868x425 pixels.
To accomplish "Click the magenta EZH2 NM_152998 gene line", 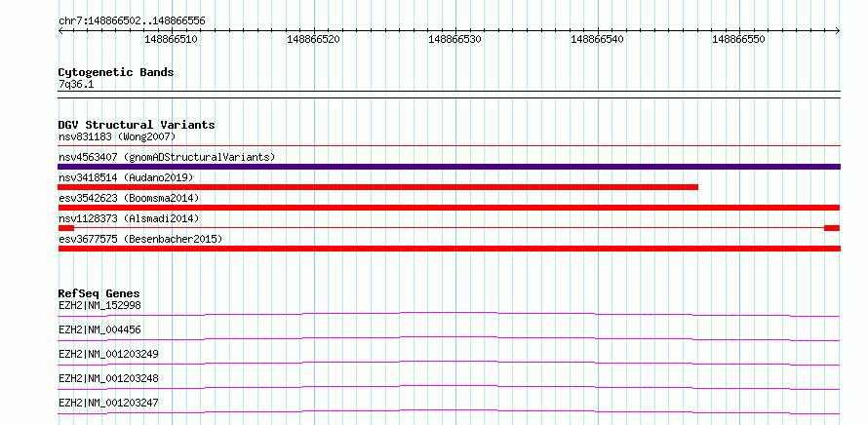I will 449,314.
